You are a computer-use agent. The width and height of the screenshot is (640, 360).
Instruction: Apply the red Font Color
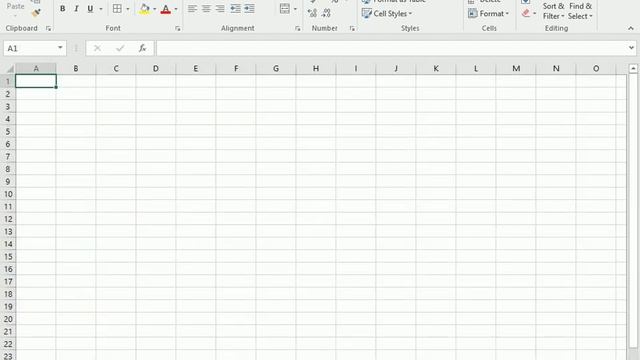click(166, 9)
